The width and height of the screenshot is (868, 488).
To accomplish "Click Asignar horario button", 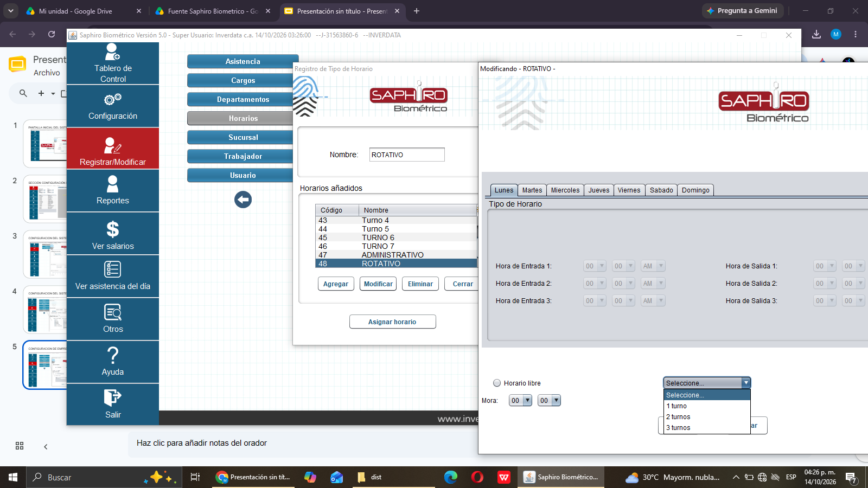I will tap(392, 322).
